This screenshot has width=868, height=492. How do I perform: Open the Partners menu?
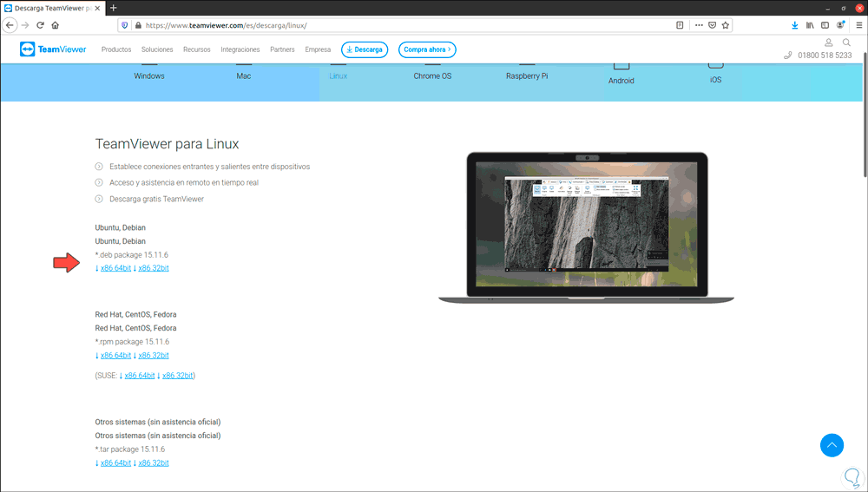[x=282, y=49]
